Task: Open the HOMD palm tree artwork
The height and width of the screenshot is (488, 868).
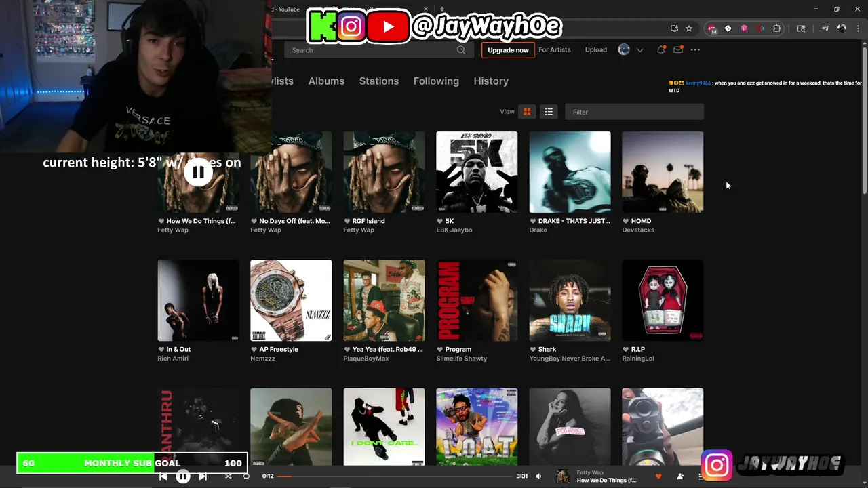Action: (663, 172)
